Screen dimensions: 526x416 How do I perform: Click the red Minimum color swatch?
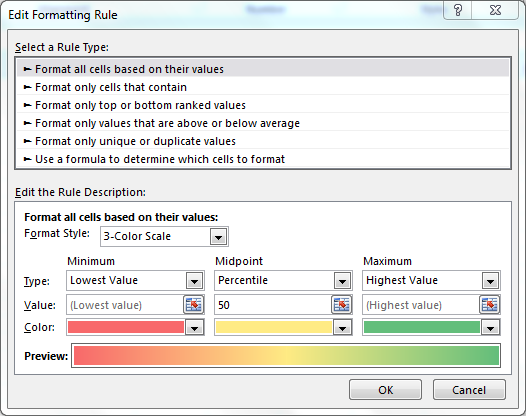pos(126,327)
